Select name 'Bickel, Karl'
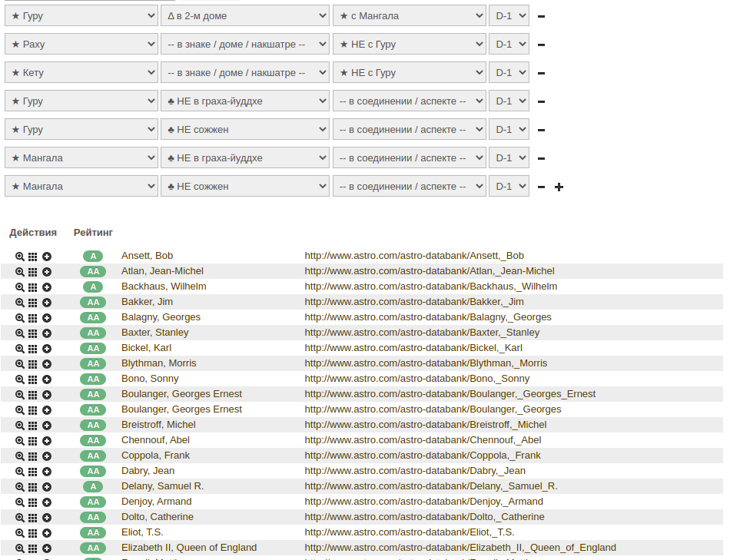 [x=146, y=348]
